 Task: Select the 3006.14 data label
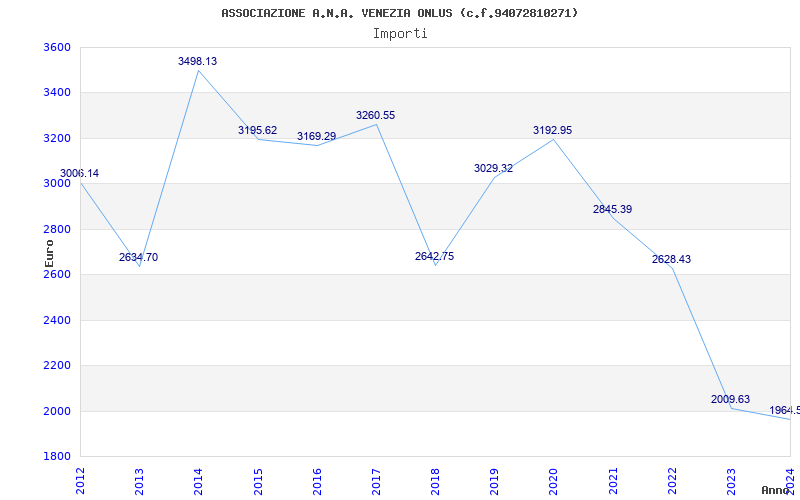pos(79,173)
